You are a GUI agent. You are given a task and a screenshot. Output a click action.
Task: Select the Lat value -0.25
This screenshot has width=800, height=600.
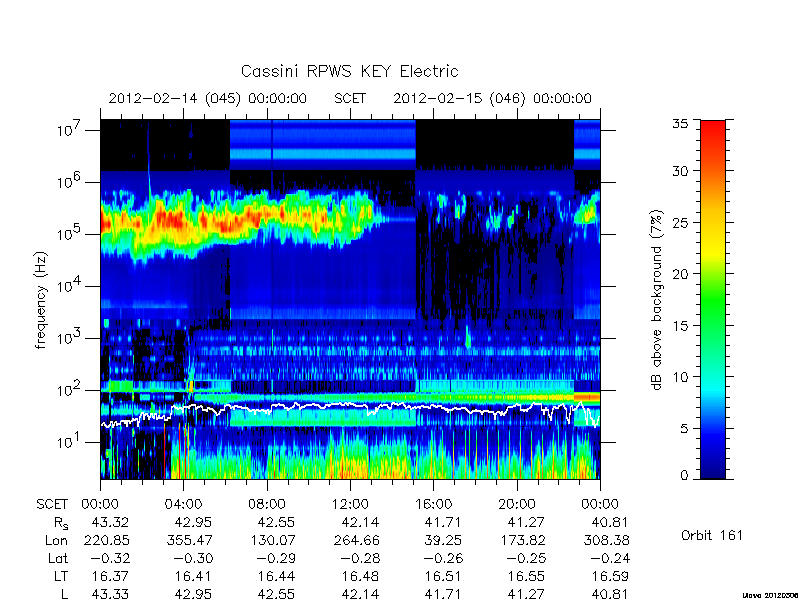[527, 558]
